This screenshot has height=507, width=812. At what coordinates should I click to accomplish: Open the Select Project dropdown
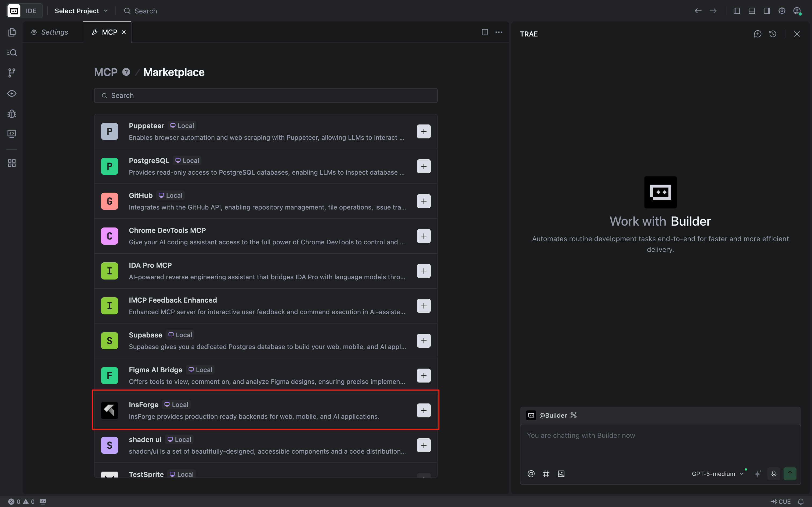(x=81, y=11)
